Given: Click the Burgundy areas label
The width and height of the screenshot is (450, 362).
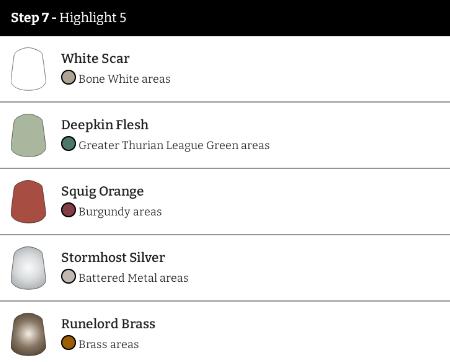Looking at the screenshot, I should click(x=120, y=212).
